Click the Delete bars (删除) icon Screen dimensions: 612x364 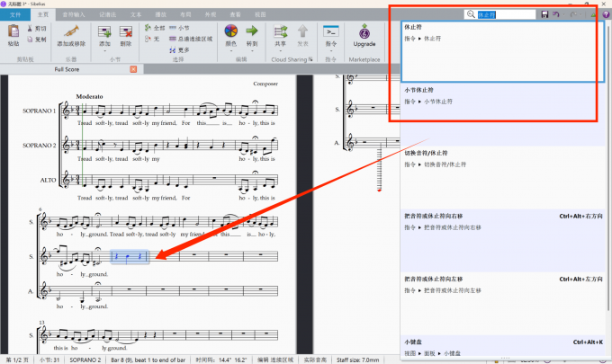click(126, 32)
